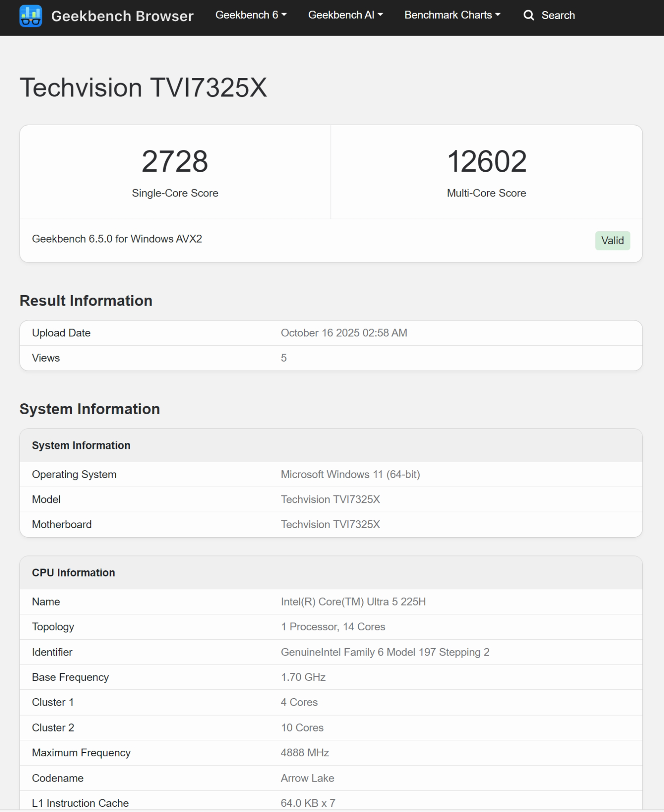Image resolution: width=664 pixels, height=812 pixels.
Task: Click the Codename label
Action: coord(58,778)
